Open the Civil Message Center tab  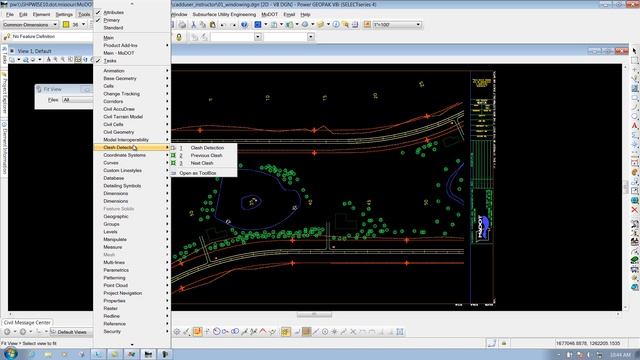27,322
